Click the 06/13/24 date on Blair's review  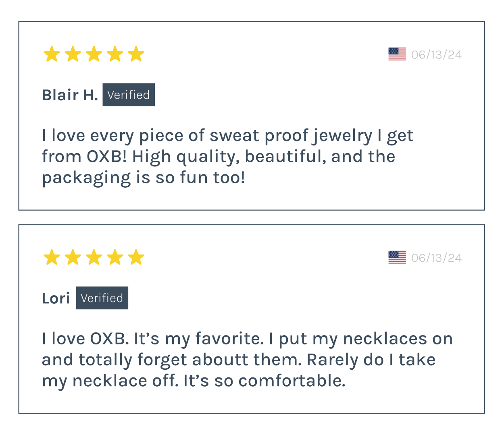(436, 55)
